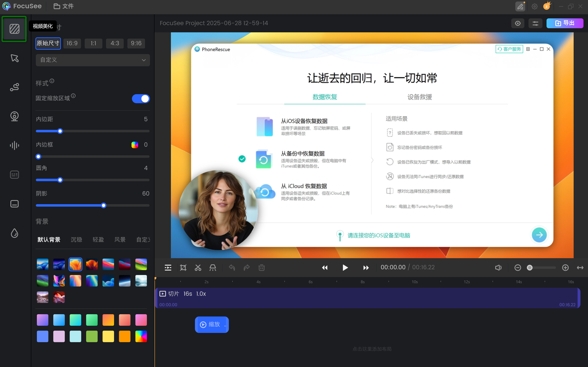Click the speed adjust tool icon
Image resolution: width=588 pixels, height=367 pixels.
click(x=213, y=268)
